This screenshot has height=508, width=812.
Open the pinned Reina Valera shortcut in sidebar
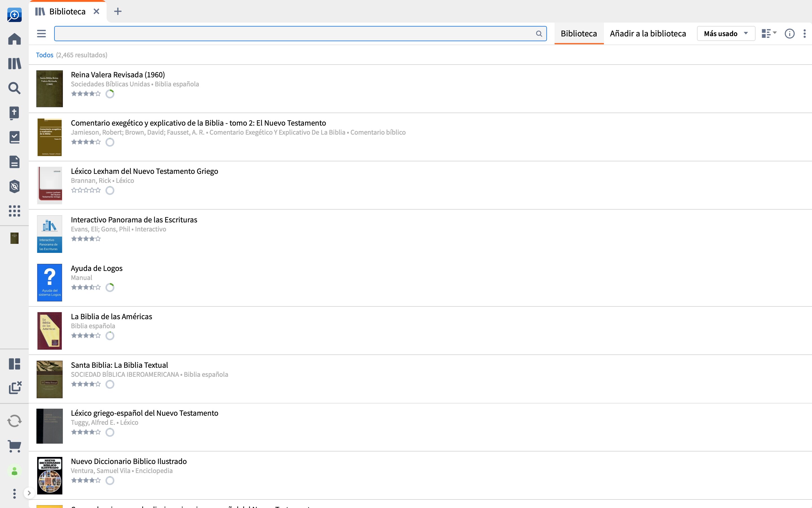pyautogui.click(x=14, y=238)
